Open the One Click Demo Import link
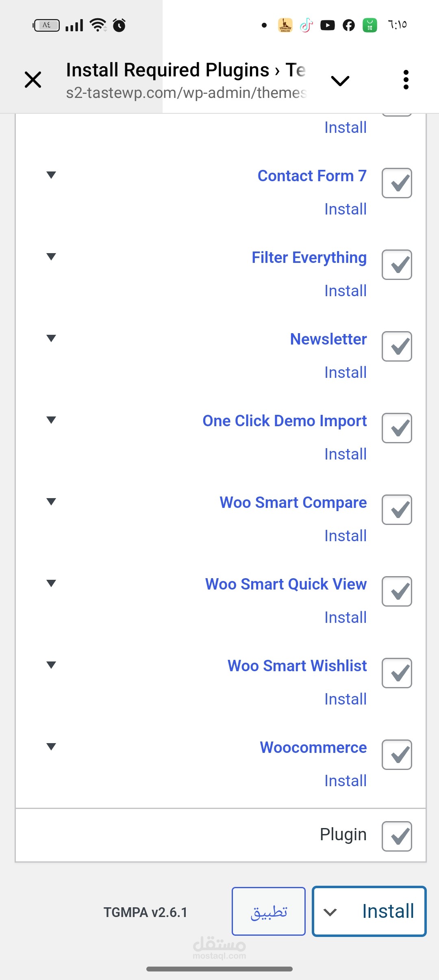This screenshot has height=980, width=439. coord(285,421)
